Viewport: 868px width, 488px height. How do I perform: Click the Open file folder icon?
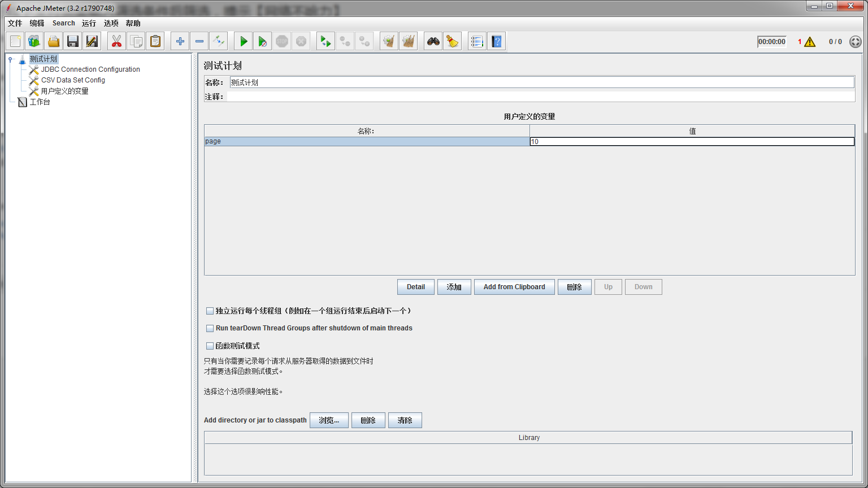tap(54, 41)
